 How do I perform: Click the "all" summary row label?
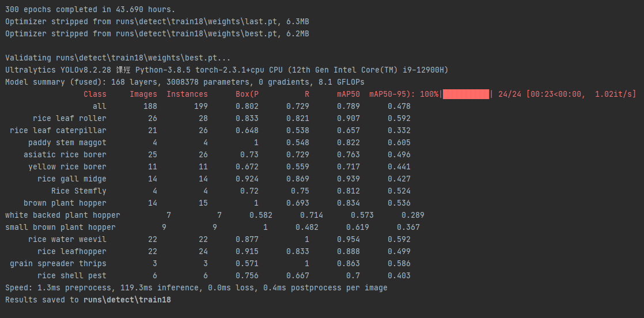tap(100, 106)
